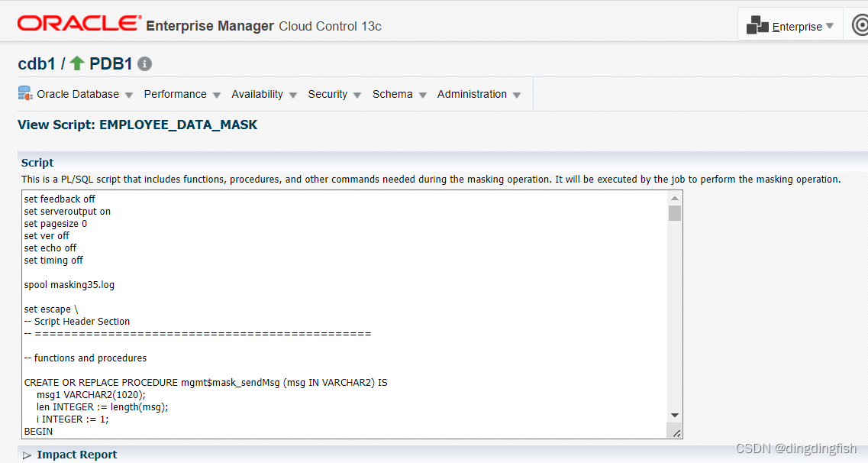Click the script scrollbar up arrow

pyautogui.click(x=674, y=198)
